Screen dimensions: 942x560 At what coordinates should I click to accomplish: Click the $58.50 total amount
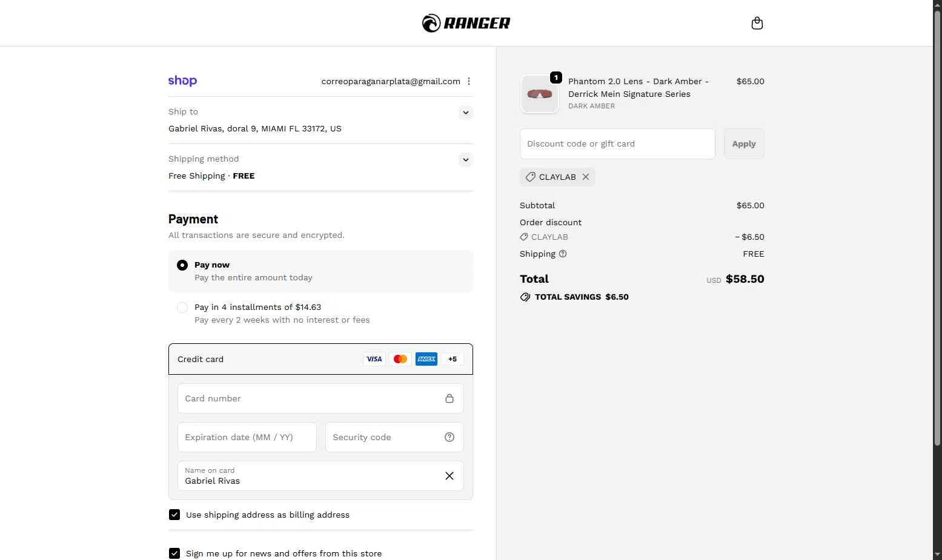745,279
